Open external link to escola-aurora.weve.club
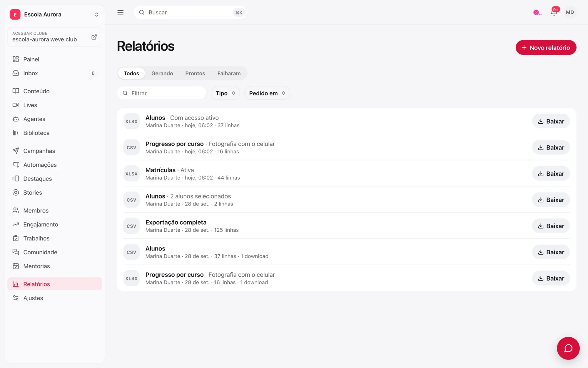Viewport: 588px width, 368px height. 94,37
